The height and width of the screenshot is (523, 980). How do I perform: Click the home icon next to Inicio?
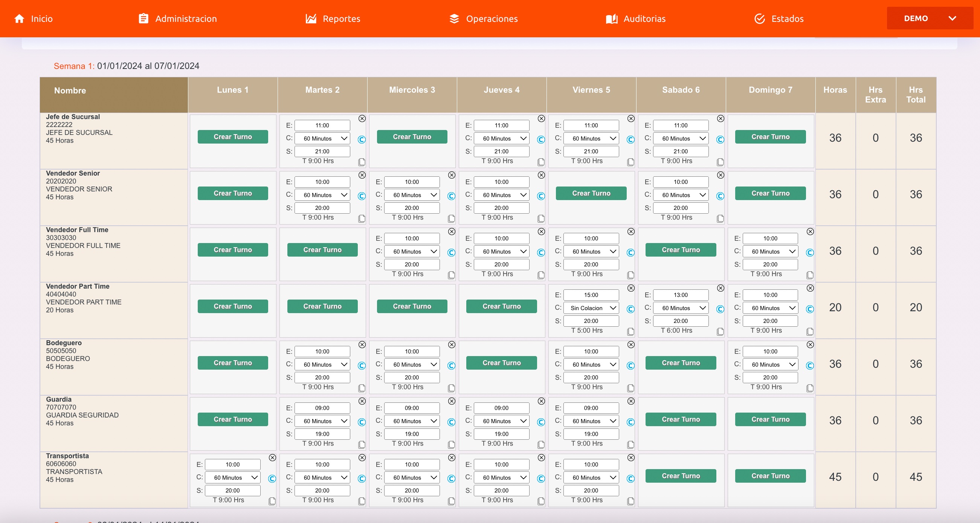19,18
